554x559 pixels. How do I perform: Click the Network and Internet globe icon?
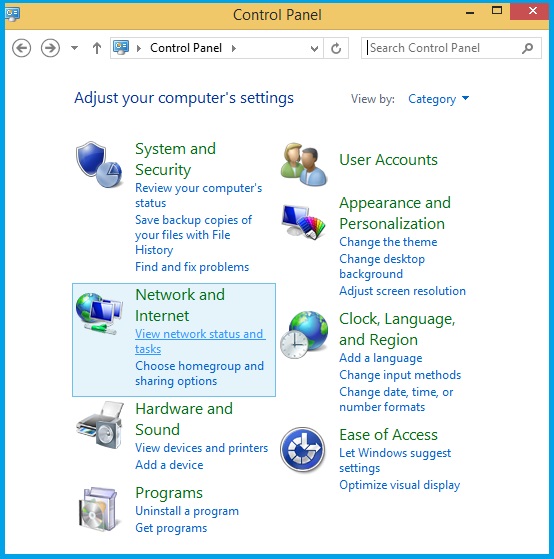pos(99,313)
